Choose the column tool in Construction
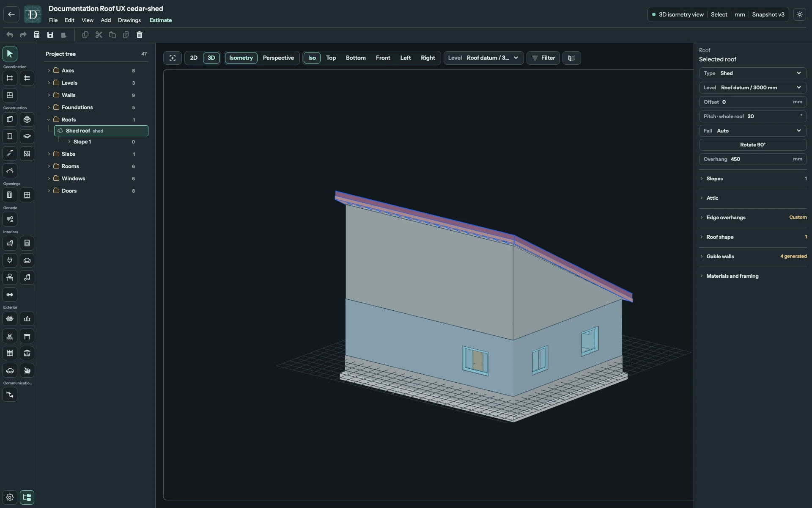 pos(10,136)
